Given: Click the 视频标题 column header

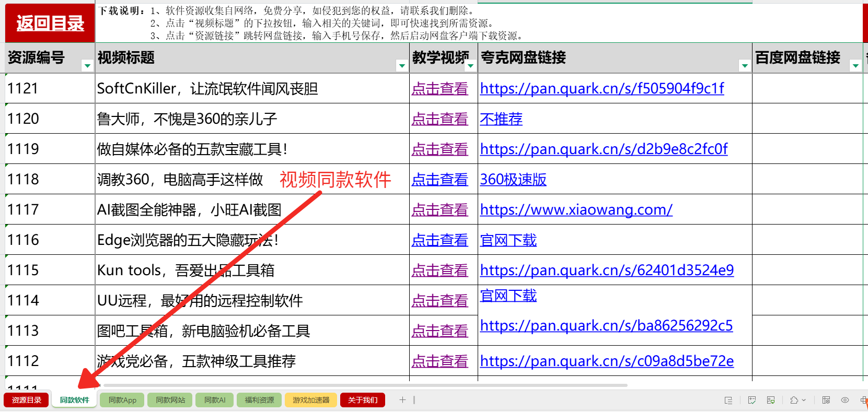Looking at the screenshot, I should coord(252,57).
